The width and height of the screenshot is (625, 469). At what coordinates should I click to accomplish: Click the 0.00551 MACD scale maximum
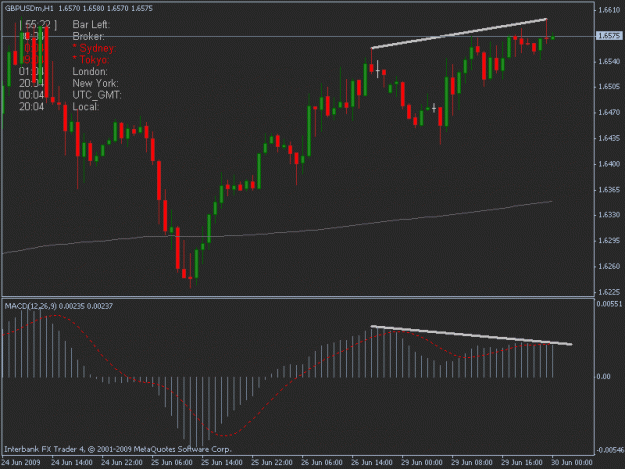pos(609,304)
